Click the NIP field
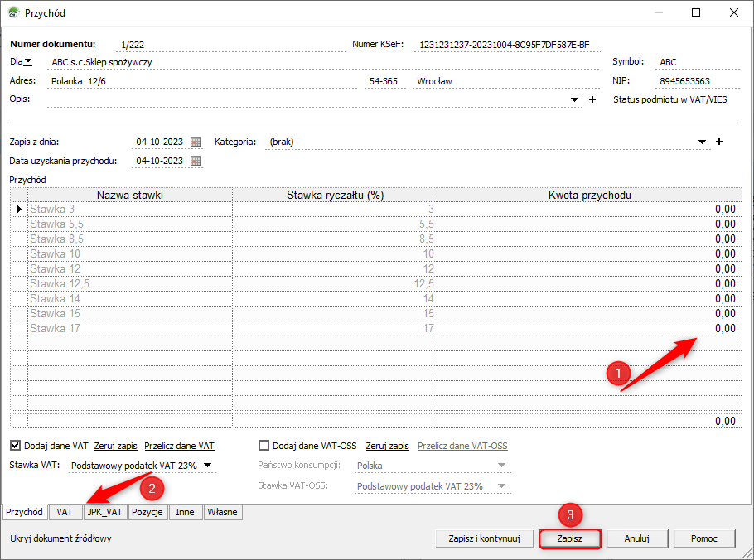Screen dimensions: 754x560 pyautogui.click(x=698, y=81)
